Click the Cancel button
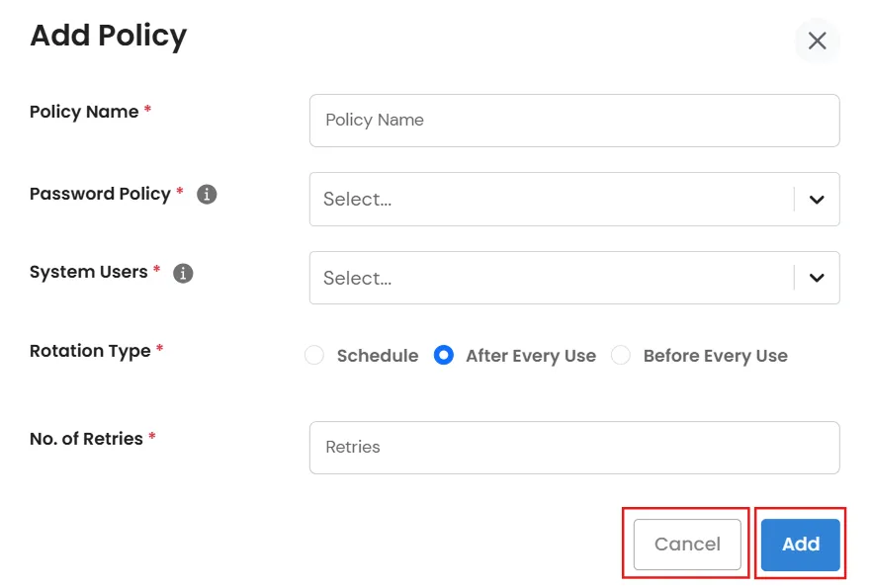This screenshot has height=588, width=871. [687, 545]
